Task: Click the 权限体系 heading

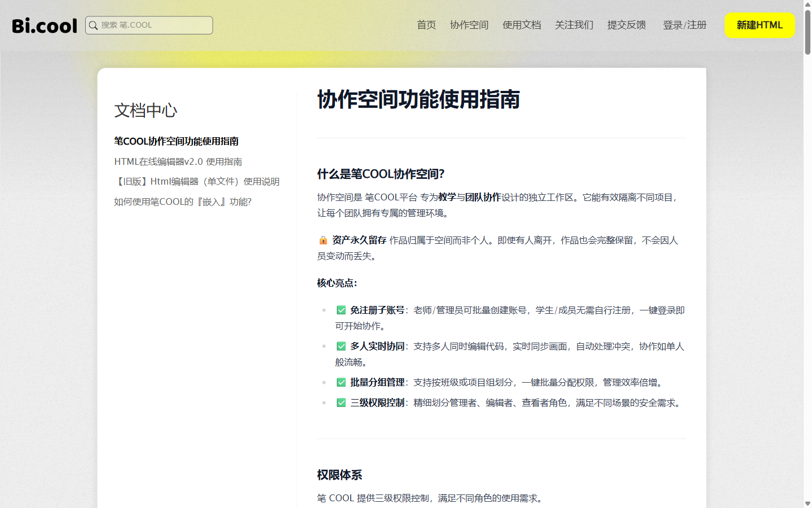Action: [339, 475]
